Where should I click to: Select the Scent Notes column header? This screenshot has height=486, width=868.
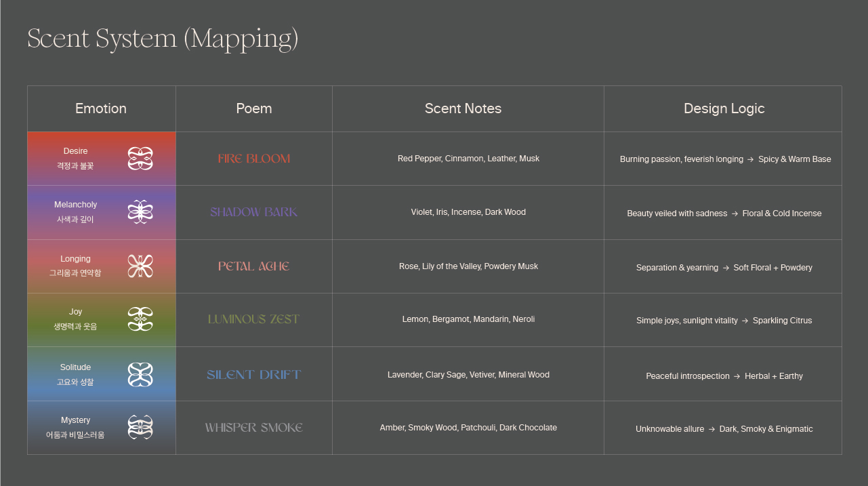pos(463,108)
